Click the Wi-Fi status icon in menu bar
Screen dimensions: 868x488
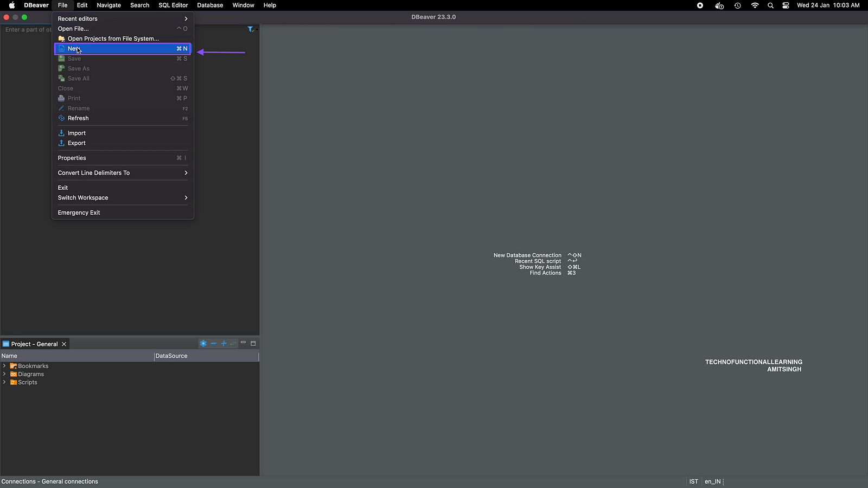(755, 5)
